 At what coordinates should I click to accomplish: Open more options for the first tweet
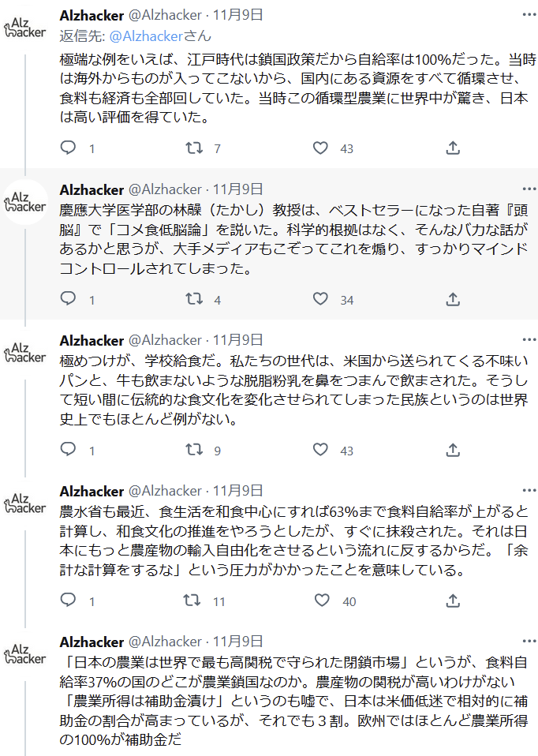click(x=529, y=15)
